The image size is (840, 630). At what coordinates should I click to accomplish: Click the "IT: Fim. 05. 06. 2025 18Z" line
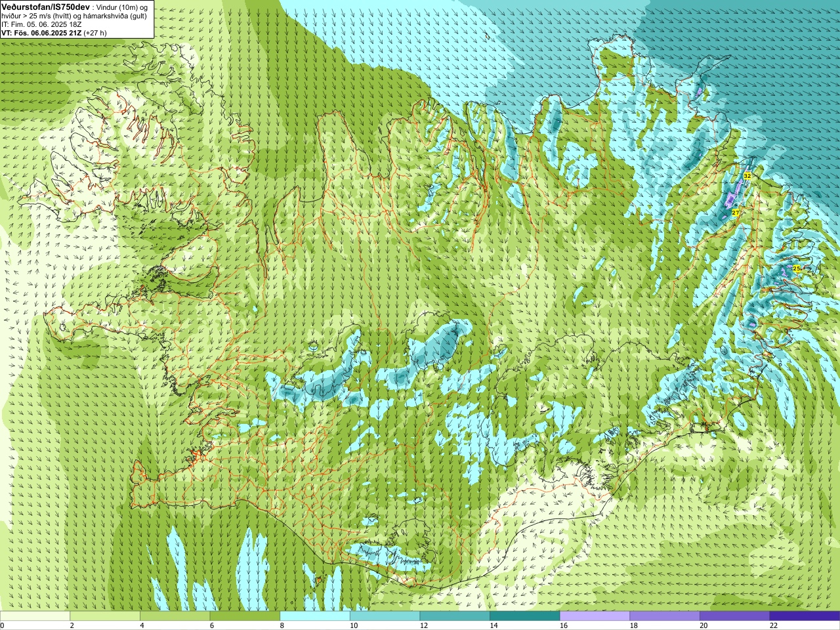[41, 24]
